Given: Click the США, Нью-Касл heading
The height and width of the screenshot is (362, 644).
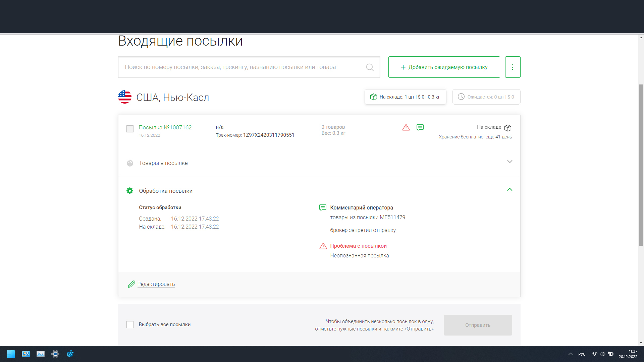Looking at the screenshot, I should 173,98.
